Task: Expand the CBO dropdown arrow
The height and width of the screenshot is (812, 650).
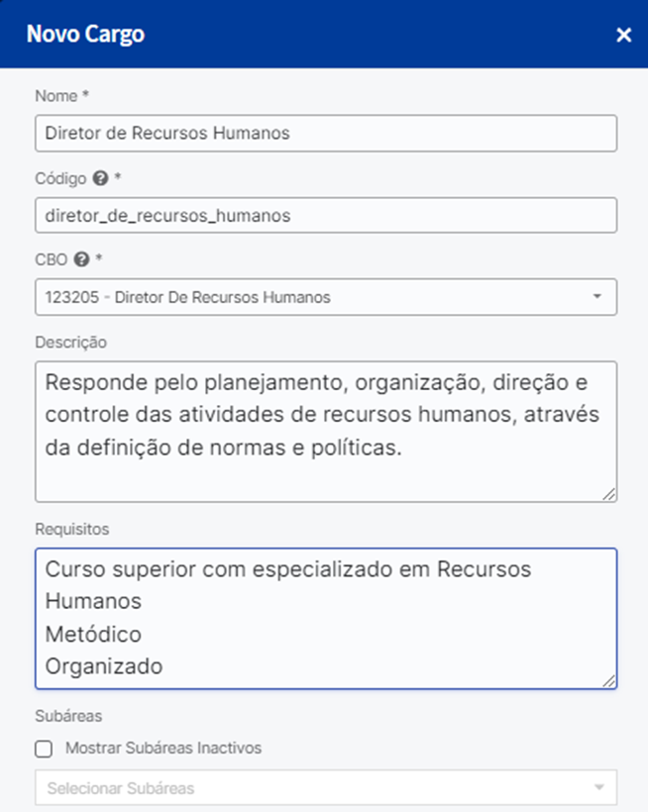Action: coord(596,297)
